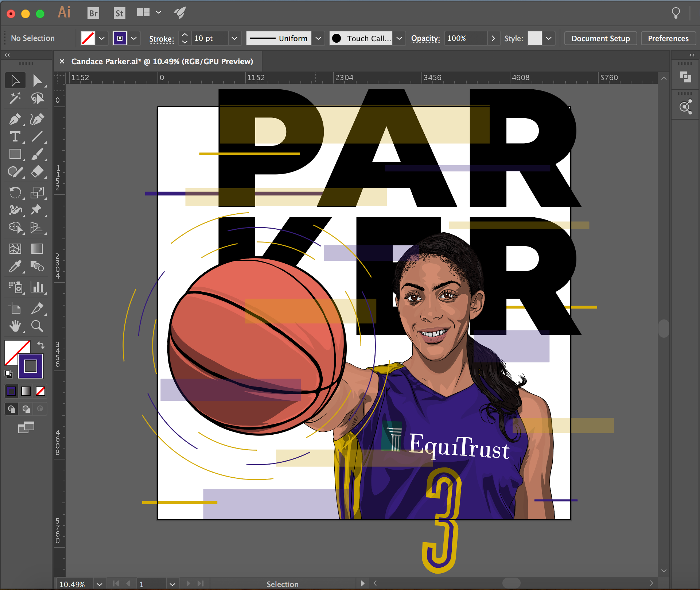Expand opacity slider arrow
This screenshot has height=590, width=700.
tap(493, 38)
